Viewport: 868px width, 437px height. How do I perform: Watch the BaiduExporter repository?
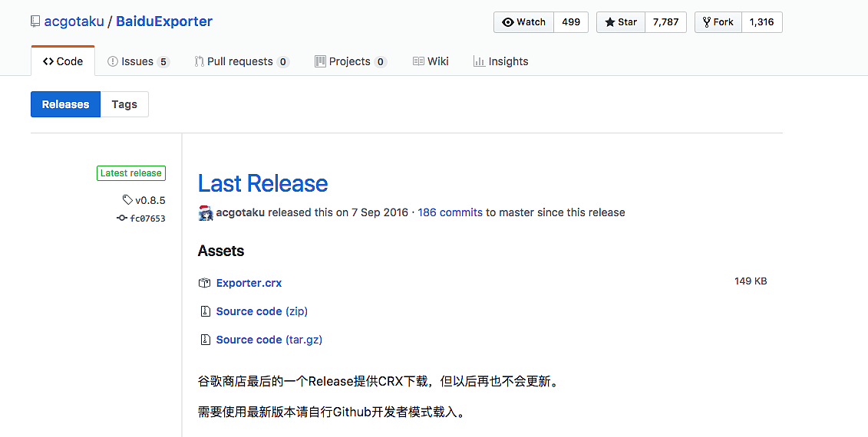click(x=523, y=22)
